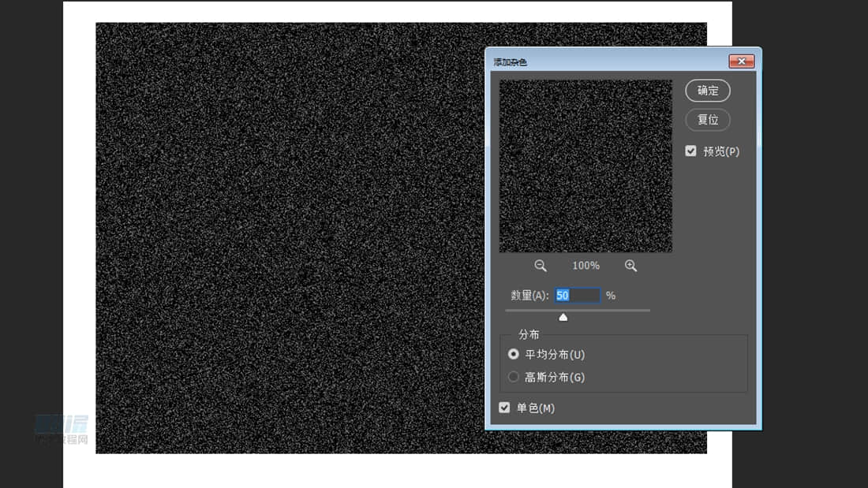Viewport: 868px width, 488px height.
Task: Zoom out the noise preview
Action: [x=541, y=266]
